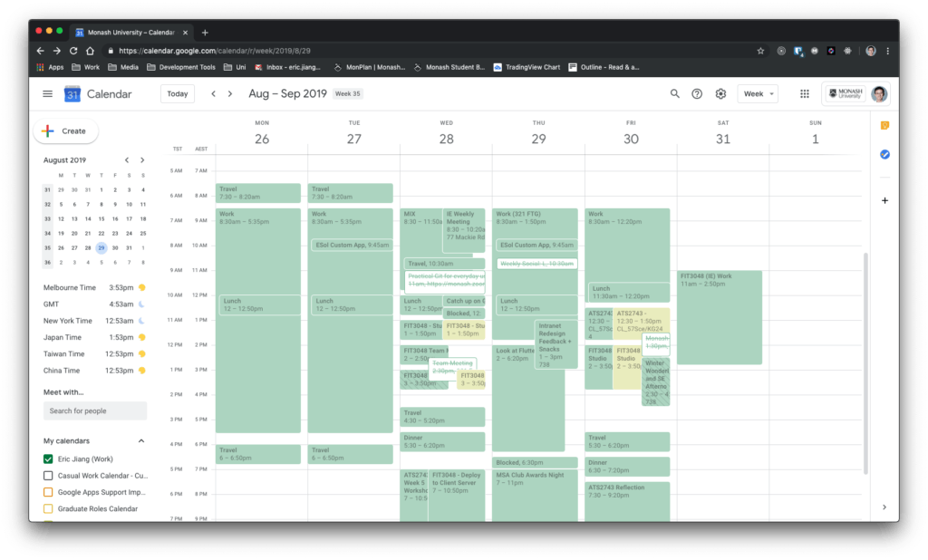Hide side panel chevron at bottom right
Screen dimensions: 928x560
(884, 507)
